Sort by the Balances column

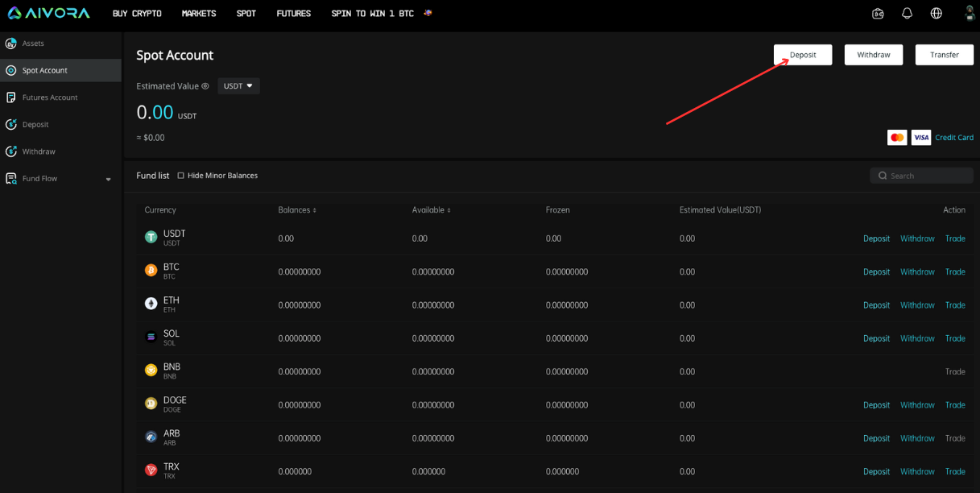[x=297, y=210]
